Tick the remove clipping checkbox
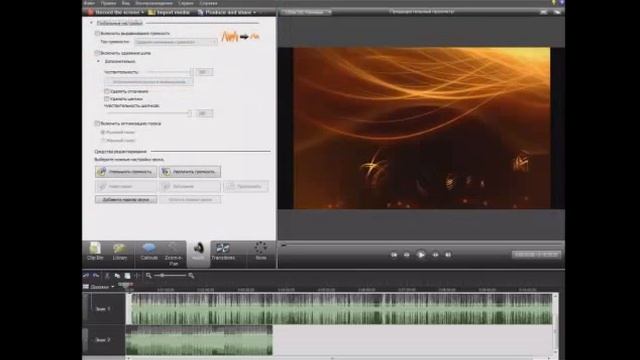The image size is (640, 360). [x=107, y=91]
